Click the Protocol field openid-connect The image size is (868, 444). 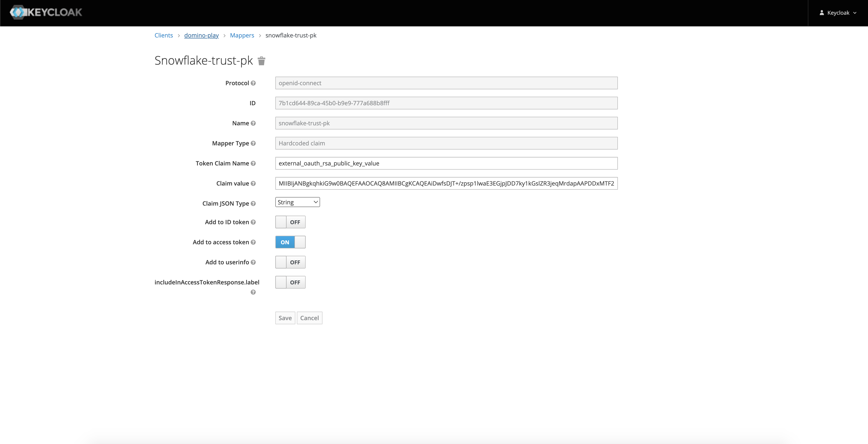click(446, 83)
